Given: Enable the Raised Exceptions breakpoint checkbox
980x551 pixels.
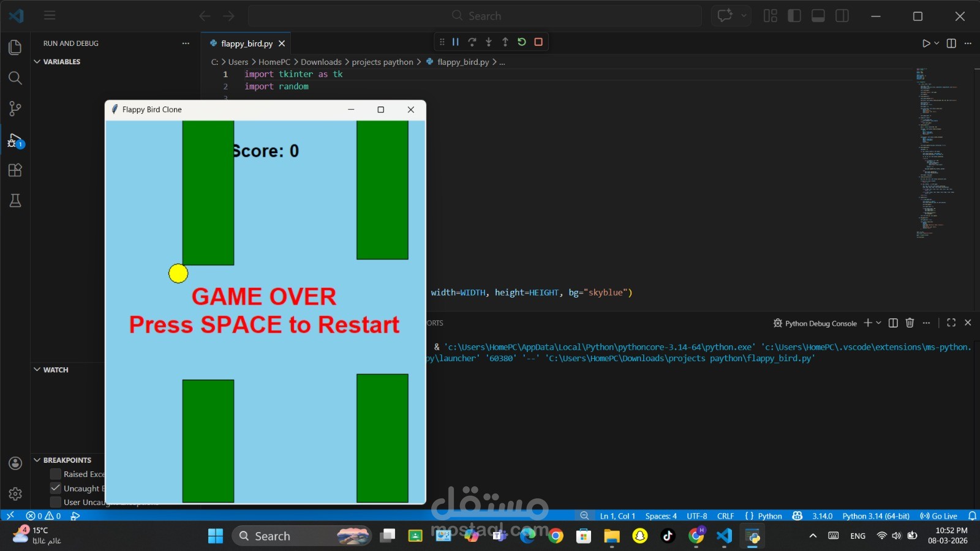Looking at the screenshot, I should pyautogui.click(x=55, y=473).
